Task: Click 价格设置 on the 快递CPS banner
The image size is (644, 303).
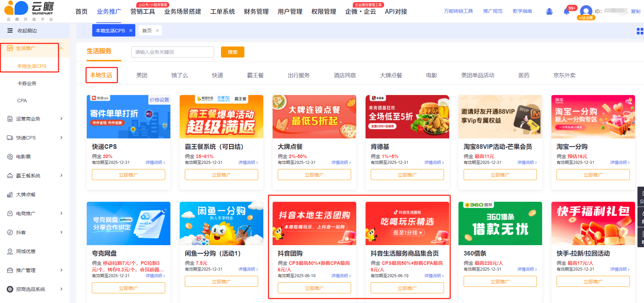Action: point(159,100)
